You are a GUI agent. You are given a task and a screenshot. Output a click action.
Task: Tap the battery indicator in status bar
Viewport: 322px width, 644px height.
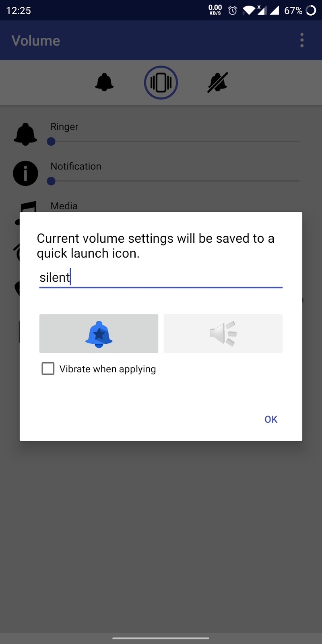coord(311,10)
